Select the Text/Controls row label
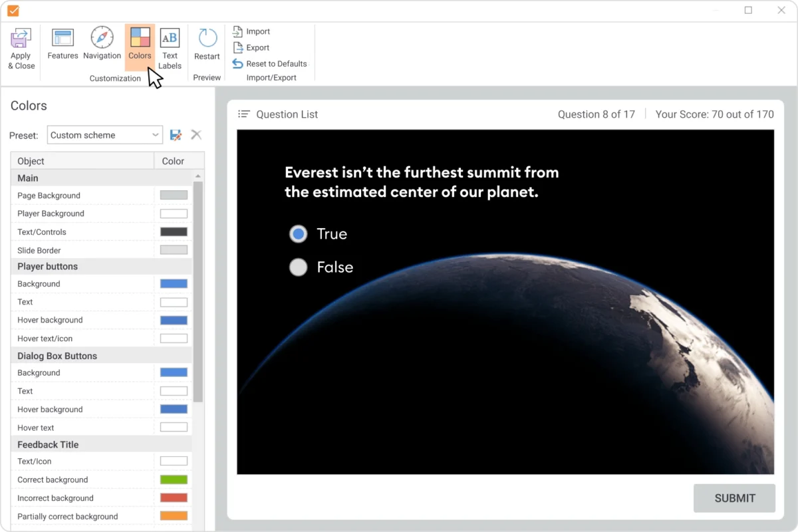The width and height of the screenshot is (798, 532). (42, 232)
